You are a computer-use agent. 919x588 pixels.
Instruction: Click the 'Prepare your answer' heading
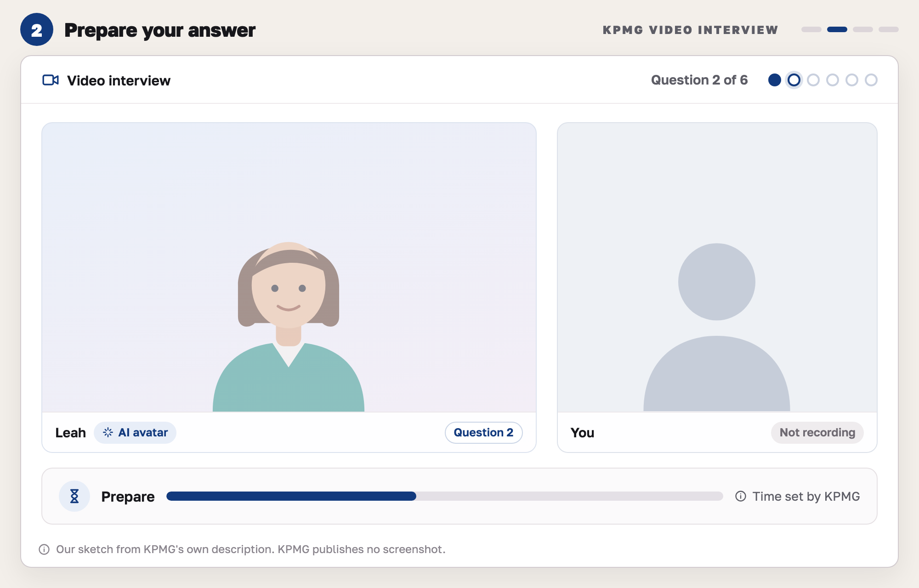[x=160, y=30]
